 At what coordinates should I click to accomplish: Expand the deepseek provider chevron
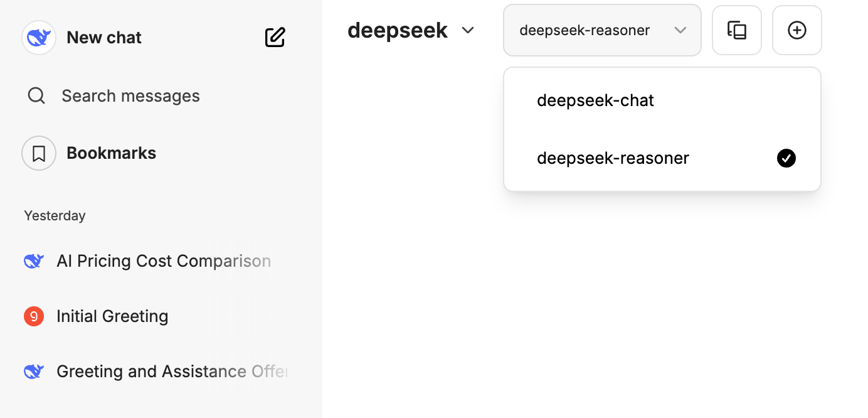pos(467,30)
